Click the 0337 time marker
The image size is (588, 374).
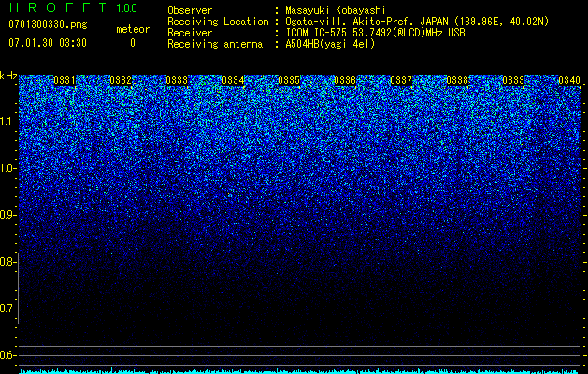[x=401, y=80]
